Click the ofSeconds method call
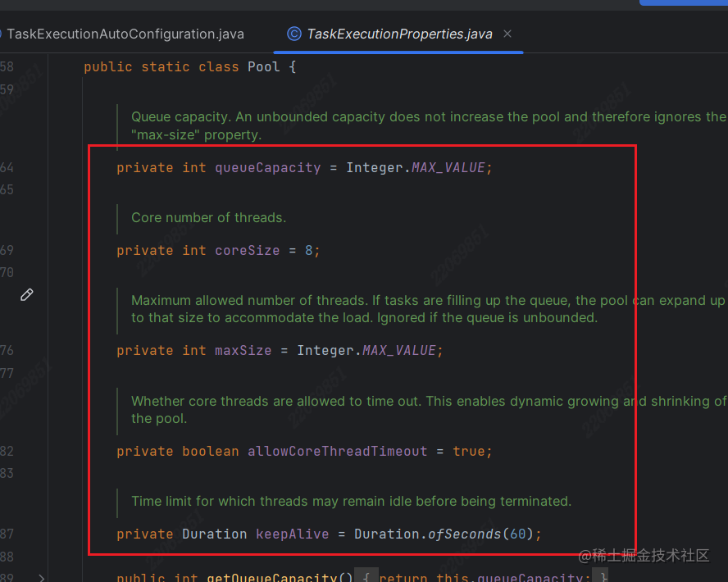 tap(464, 534)
